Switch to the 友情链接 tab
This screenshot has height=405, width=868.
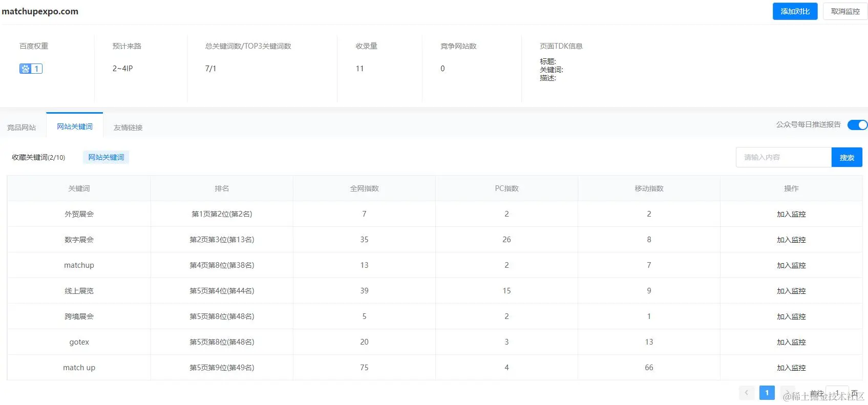(128, 127)
